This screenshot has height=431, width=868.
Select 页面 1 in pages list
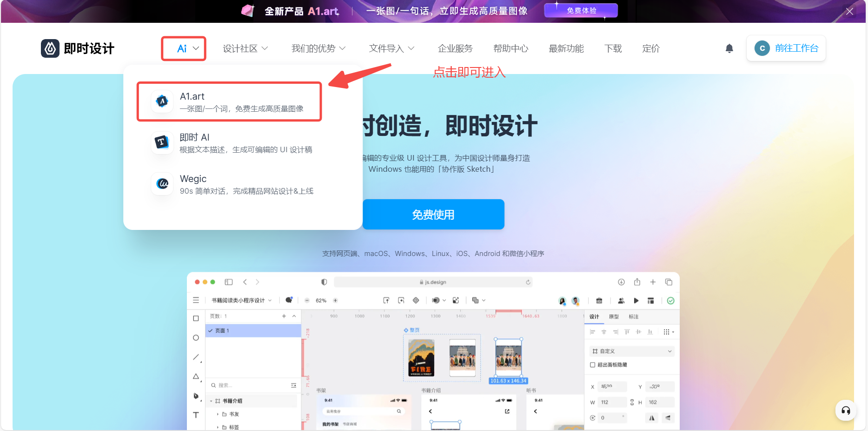click(x=253, y=330)
